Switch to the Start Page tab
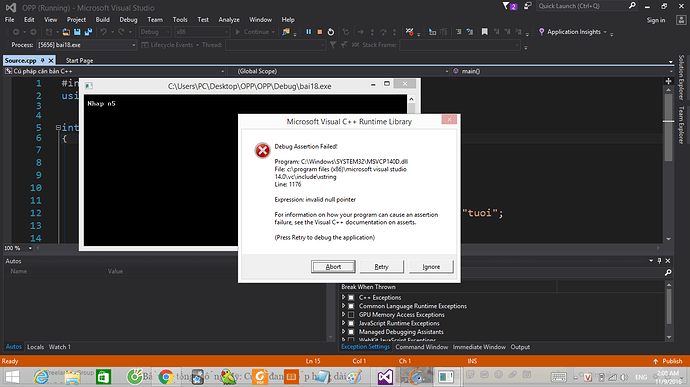This screenshot has height=387, width=690. click(79, 60)
